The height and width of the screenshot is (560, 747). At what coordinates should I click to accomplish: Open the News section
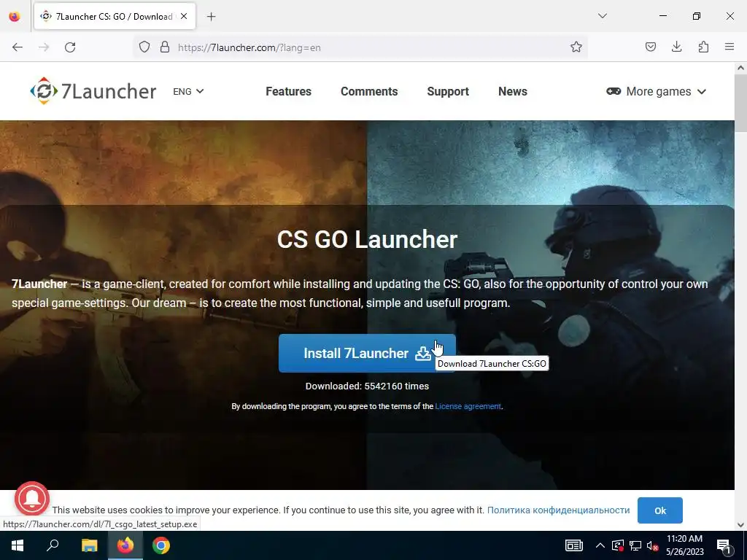coord(513,91)
